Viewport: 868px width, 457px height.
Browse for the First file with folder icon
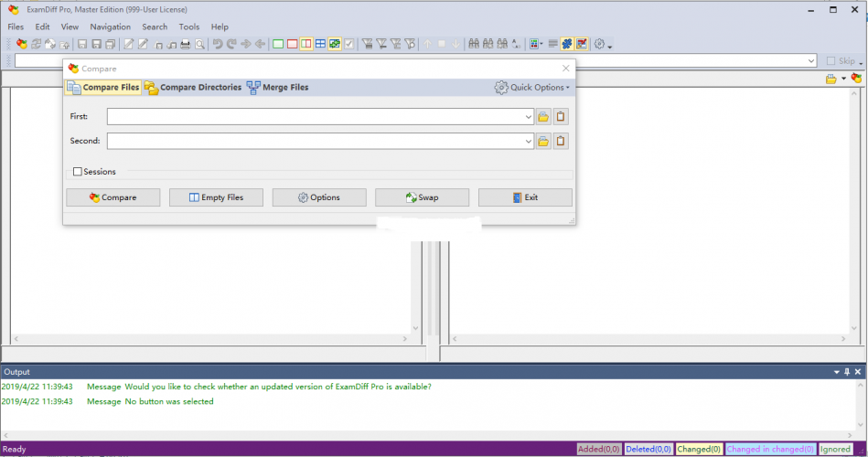pyautogui.click(x=543, y=117)
